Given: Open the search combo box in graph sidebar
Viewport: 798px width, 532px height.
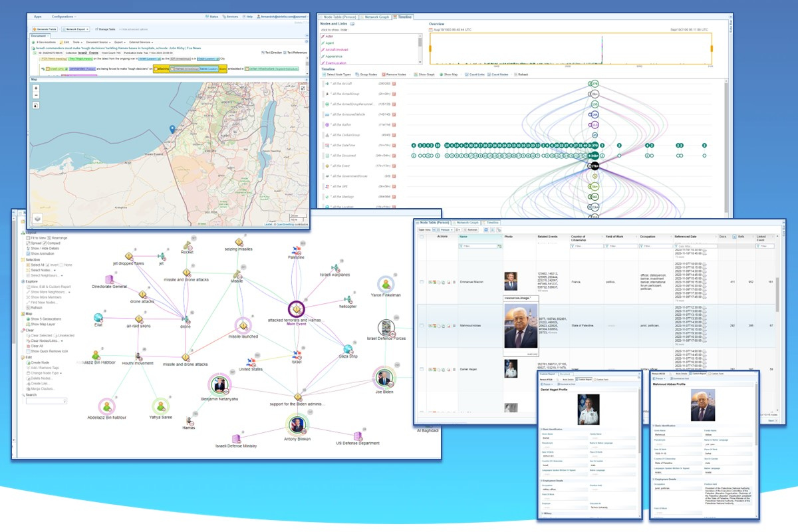Looking at the screenshot, I should [47, 400].
